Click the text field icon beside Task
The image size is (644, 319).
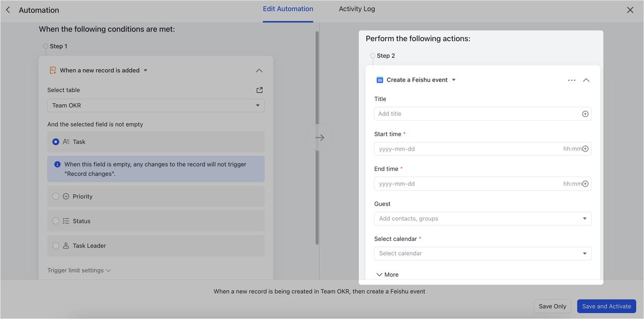point(66,142)
